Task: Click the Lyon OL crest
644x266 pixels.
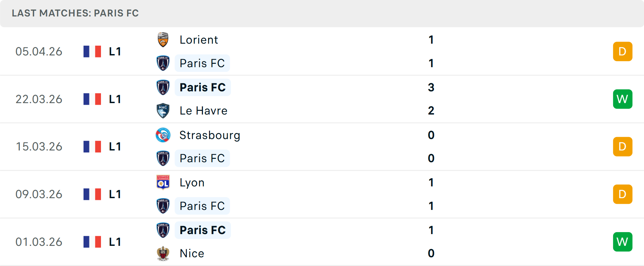Action: pos(163,182)
